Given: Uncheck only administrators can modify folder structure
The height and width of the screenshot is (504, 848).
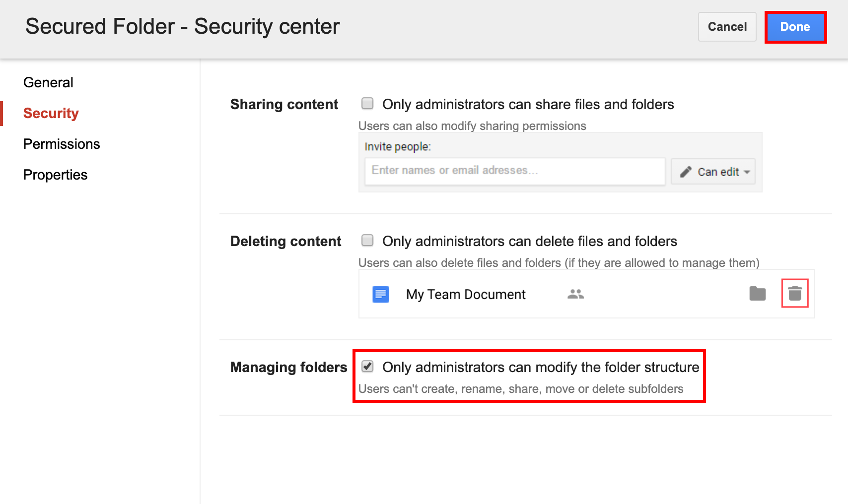Looking at the screenshot, I should click(x=367, y=366).
